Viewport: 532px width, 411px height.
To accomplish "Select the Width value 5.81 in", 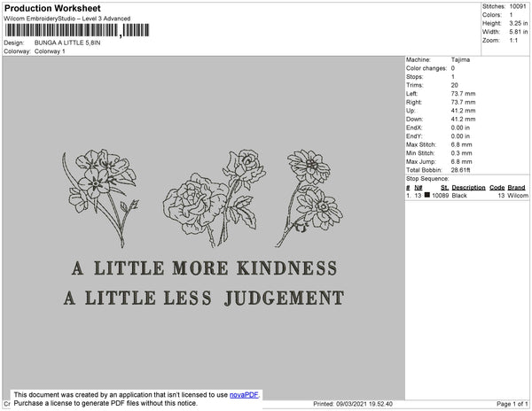I will tap(519, 32).
